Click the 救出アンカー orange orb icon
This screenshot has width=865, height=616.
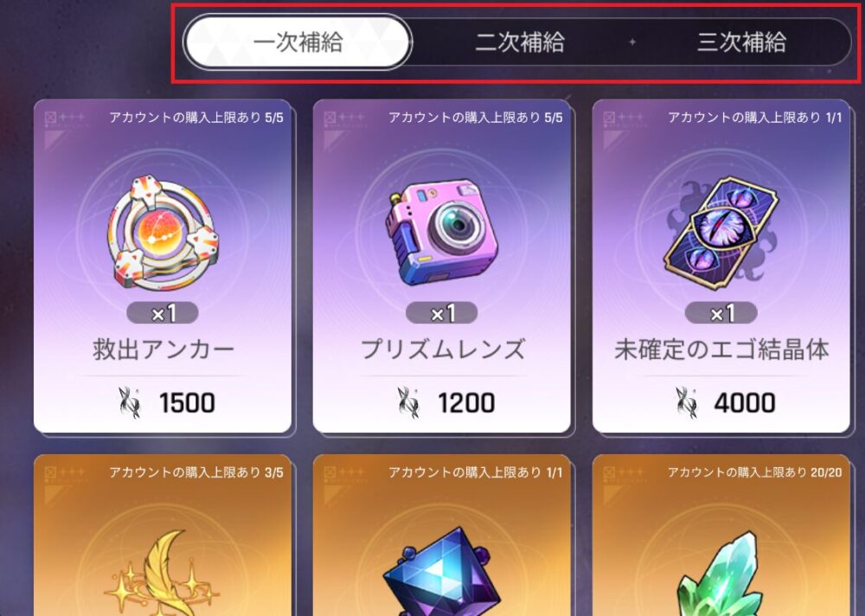[x=163, y=233]
